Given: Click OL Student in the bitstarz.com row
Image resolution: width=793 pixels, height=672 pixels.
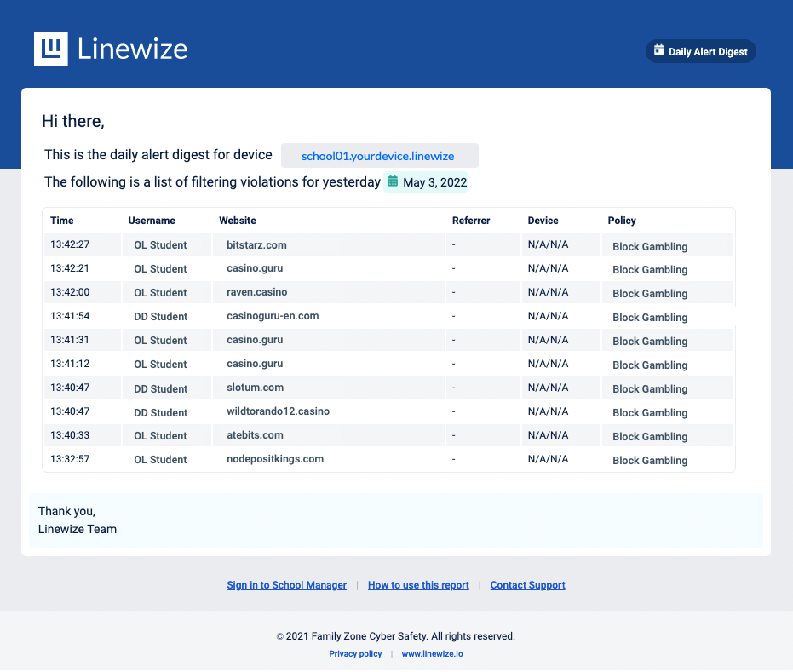Looking at the screenshot, I should click(x=160, y=245).
